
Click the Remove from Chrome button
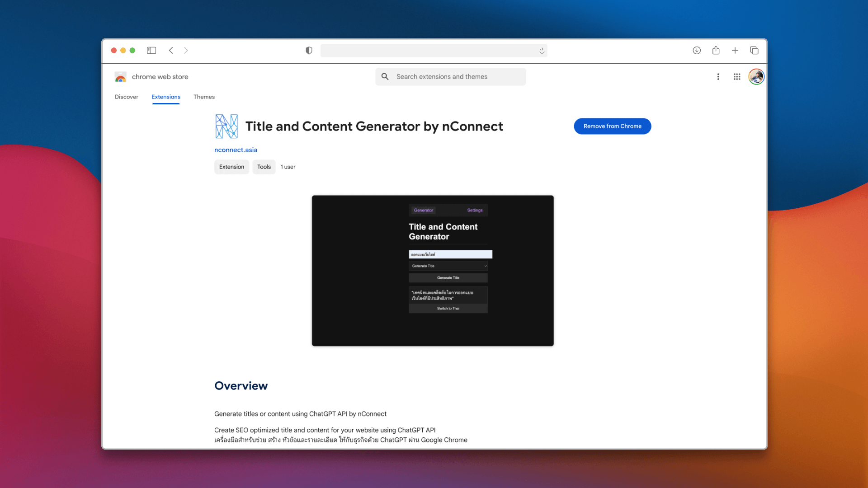pos(612,126)
